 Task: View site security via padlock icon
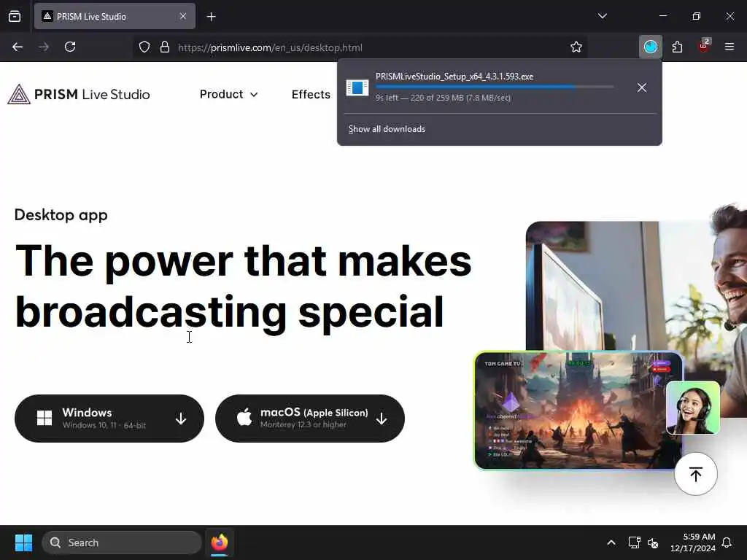pos(165,47)
